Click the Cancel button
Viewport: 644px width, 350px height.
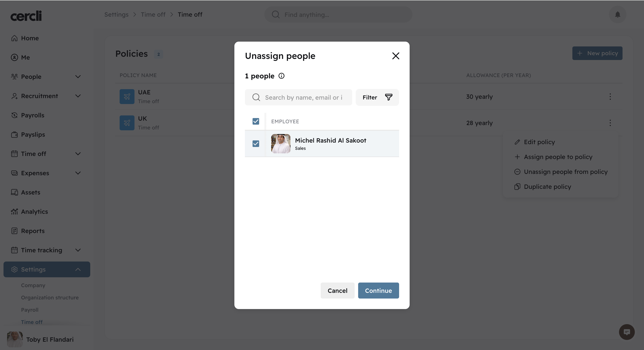[337, 290]
